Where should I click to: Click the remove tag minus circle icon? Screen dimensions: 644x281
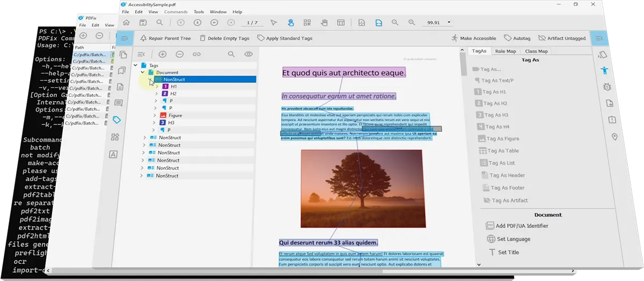pos(180,54)
